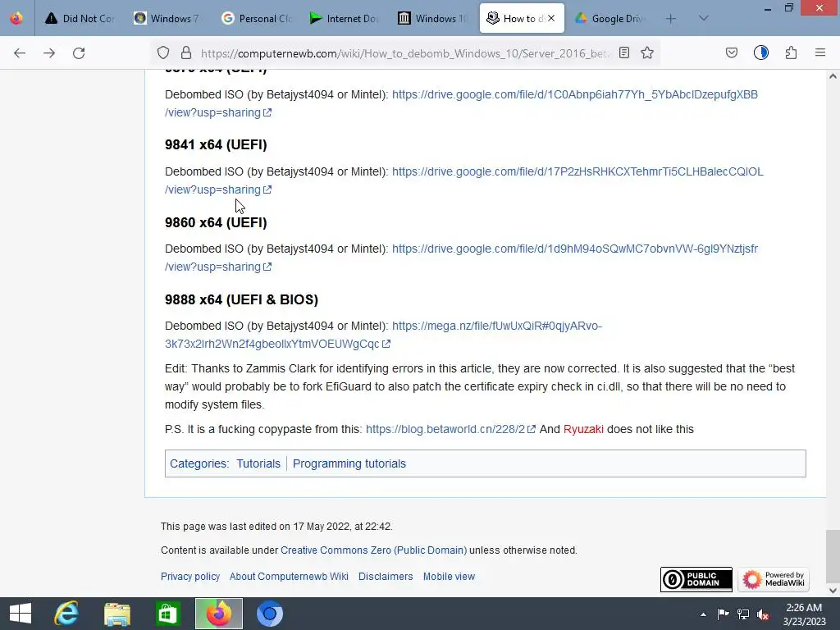Restore down the Firefox window

[x=789, y=8]
